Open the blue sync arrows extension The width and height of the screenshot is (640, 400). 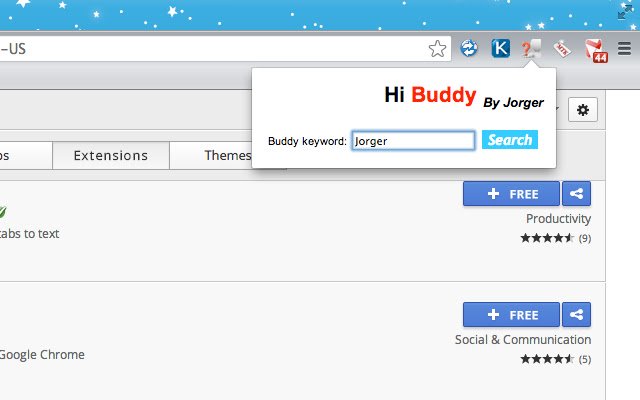[x=469, y=48]
